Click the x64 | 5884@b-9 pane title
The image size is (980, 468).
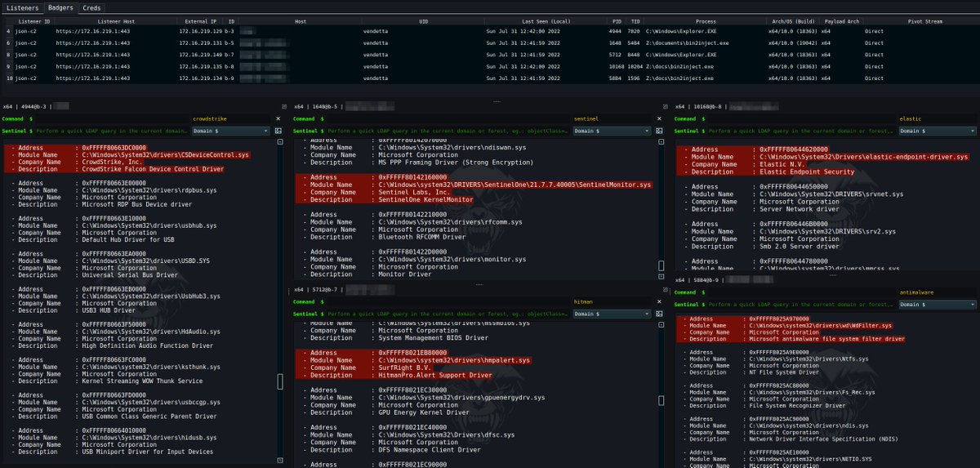tap(699, 279)
